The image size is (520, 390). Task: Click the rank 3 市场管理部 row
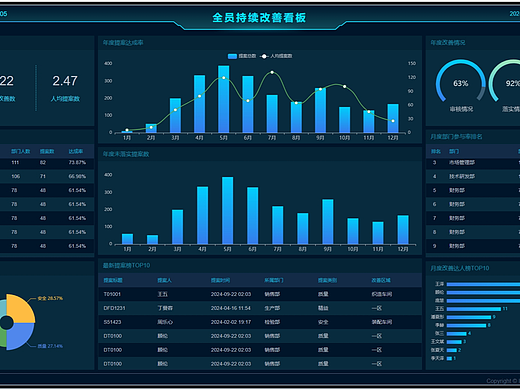coord(473,163)
